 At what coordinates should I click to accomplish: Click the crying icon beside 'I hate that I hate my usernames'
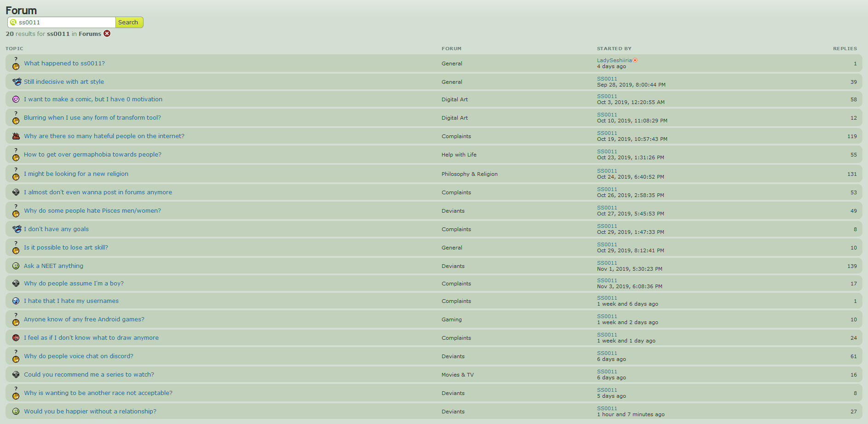point(16,301)
